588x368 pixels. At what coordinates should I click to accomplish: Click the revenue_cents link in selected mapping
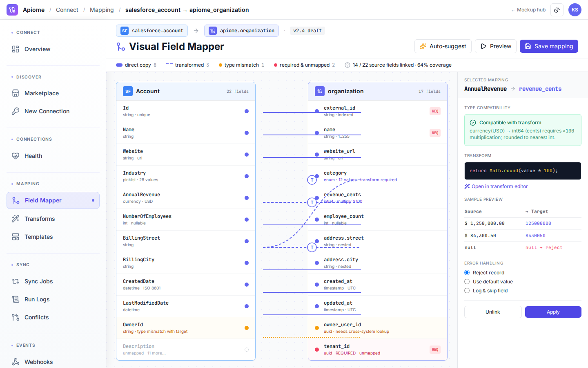point(540,89)
